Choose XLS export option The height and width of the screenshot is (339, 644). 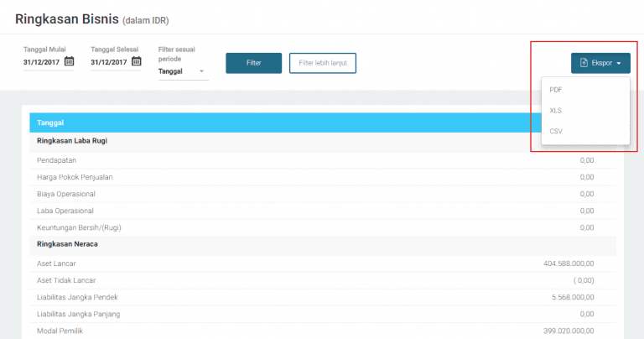click(x=556, y=111)
